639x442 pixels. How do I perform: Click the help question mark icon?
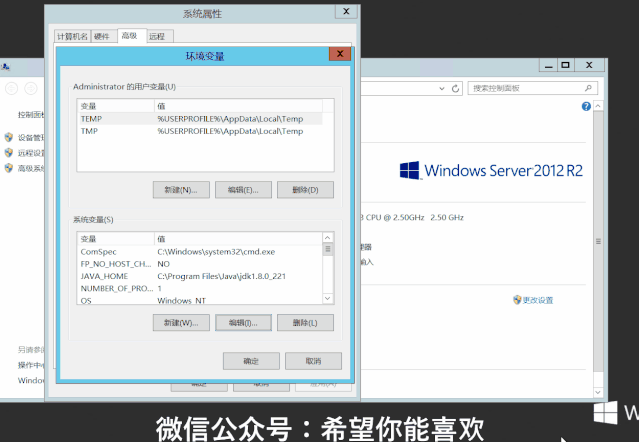[586, 107]
